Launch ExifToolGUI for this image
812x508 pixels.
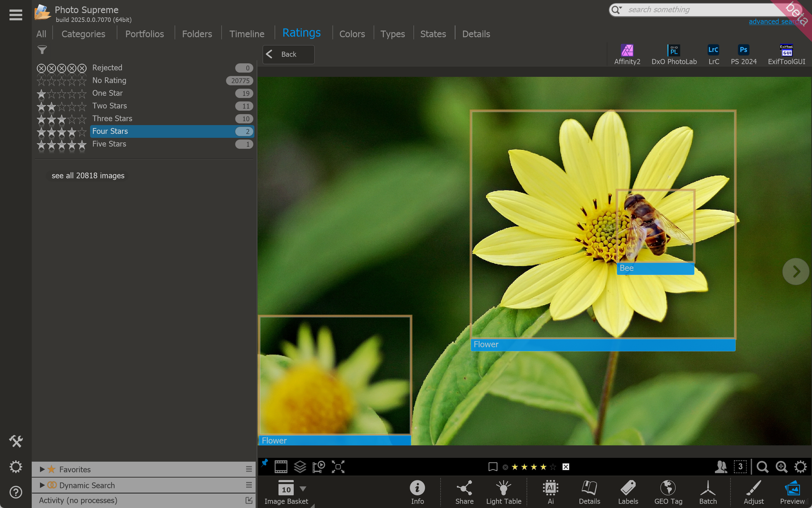(786, 55)
